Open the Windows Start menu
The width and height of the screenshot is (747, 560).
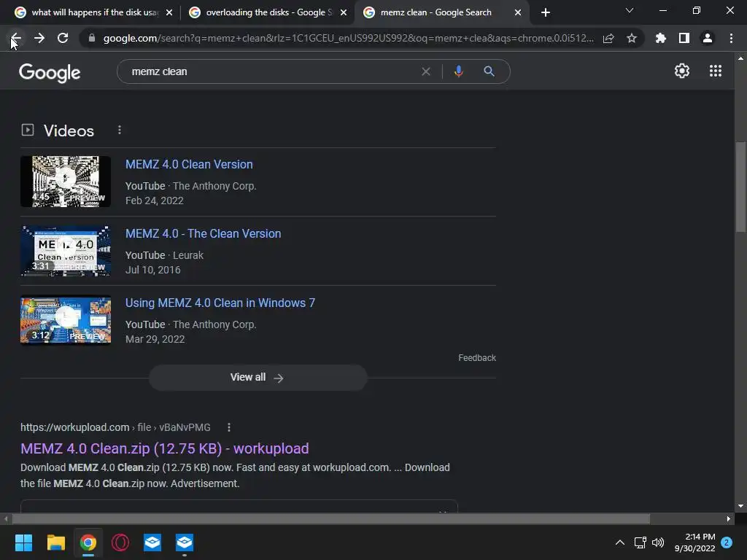click(x=23, y=542)
